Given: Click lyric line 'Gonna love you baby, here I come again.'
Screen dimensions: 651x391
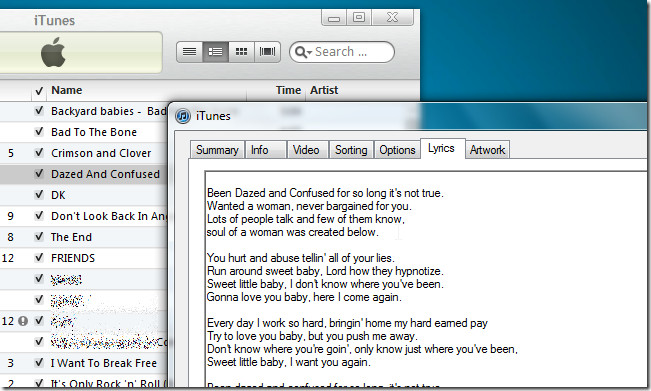Looking at the screenshot, I should (x=304, y=297).
